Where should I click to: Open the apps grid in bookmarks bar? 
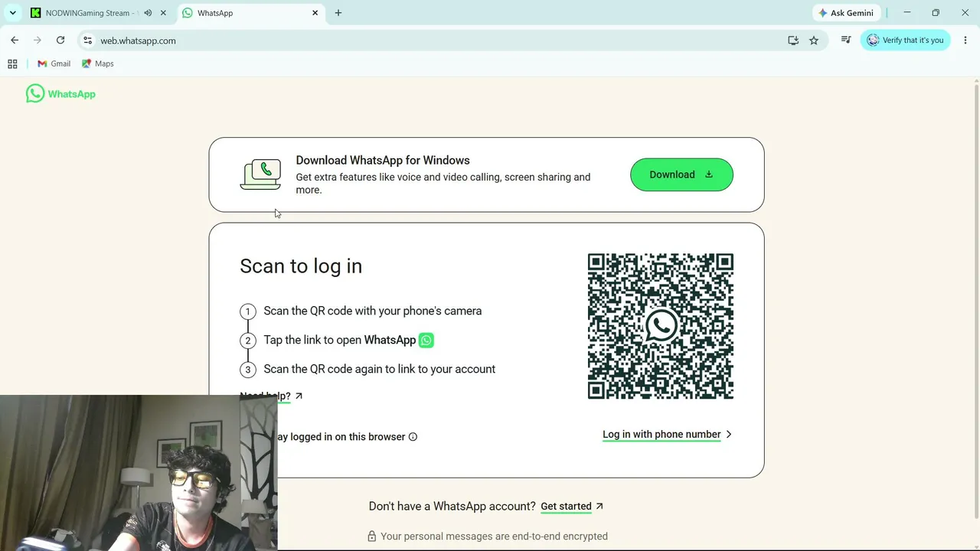12,64
